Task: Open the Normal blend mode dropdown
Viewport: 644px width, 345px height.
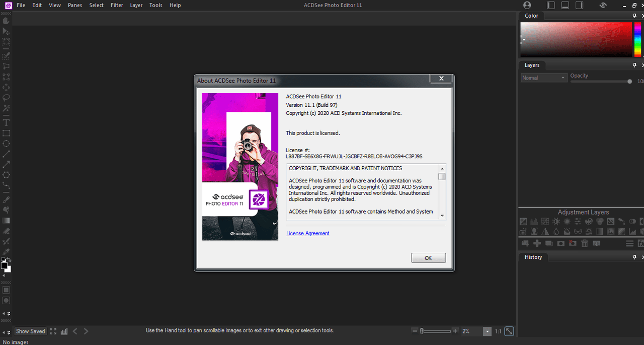Action: pyautogui.click(x=544, y=78)
